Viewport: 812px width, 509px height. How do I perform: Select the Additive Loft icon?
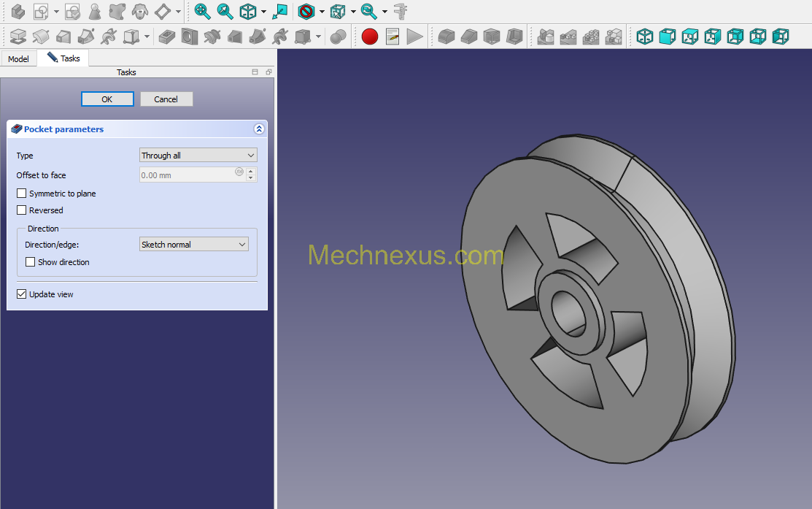63,37
